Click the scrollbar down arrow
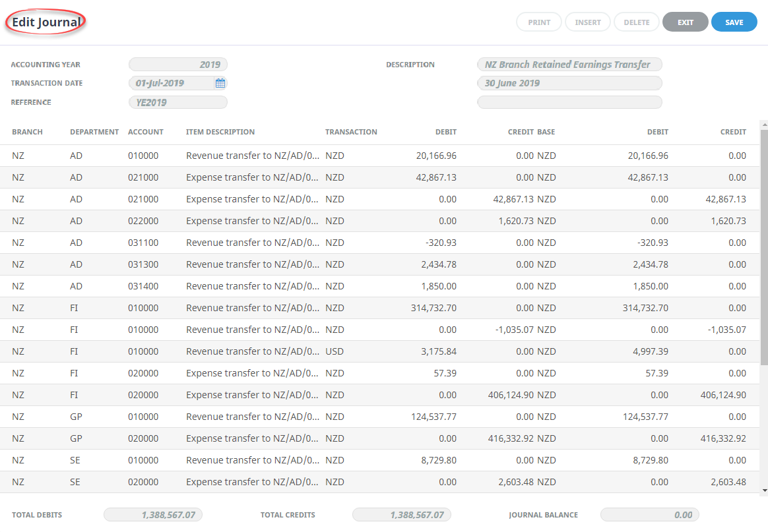This screenshot has height=532, width=768. point(765,490)
